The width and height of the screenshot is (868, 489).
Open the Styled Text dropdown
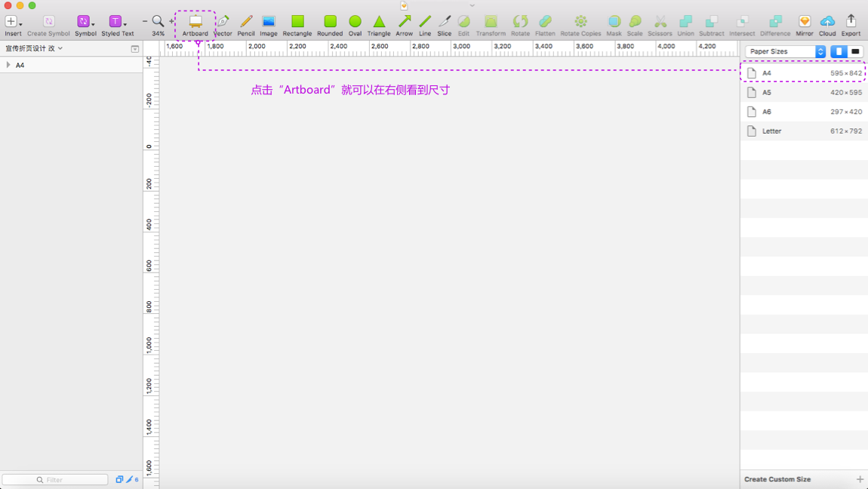tap(117, 25)
